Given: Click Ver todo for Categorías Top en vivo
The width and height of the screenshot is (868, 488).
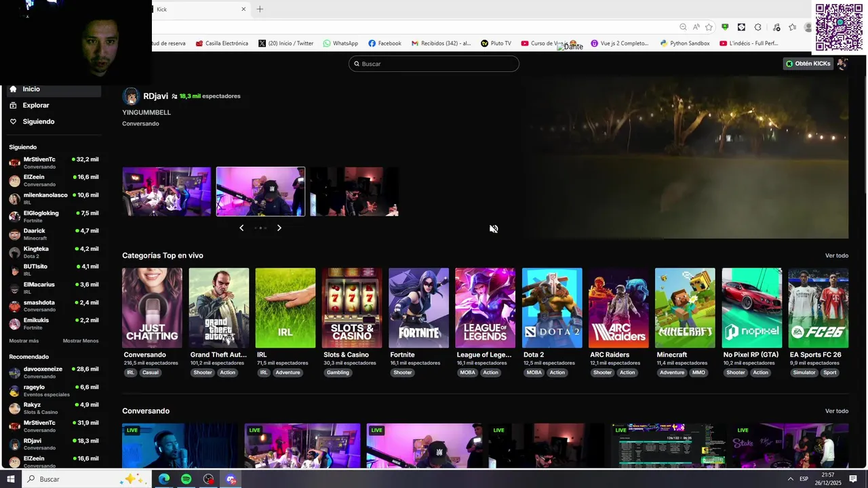Looking at the screenshot, I should click(x=837, y=256).
